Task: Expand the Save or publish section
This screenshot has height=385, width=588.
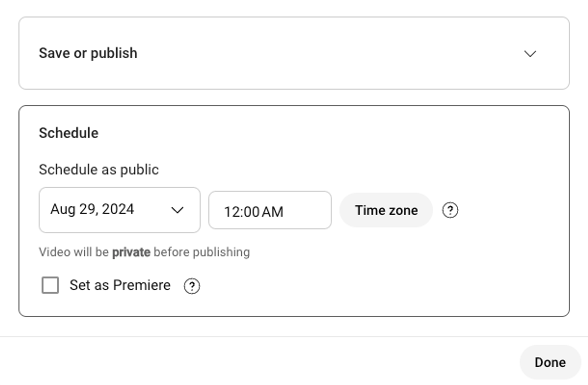Action: [294, 53]
